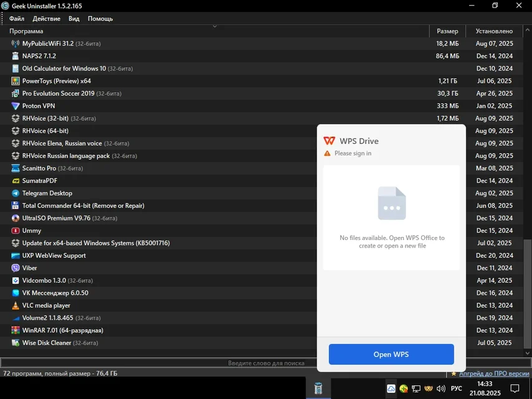Screen dimensions: 532x399
Task: Click the Jul 05, 2025 date cell
Action: [x=495, y=343]
